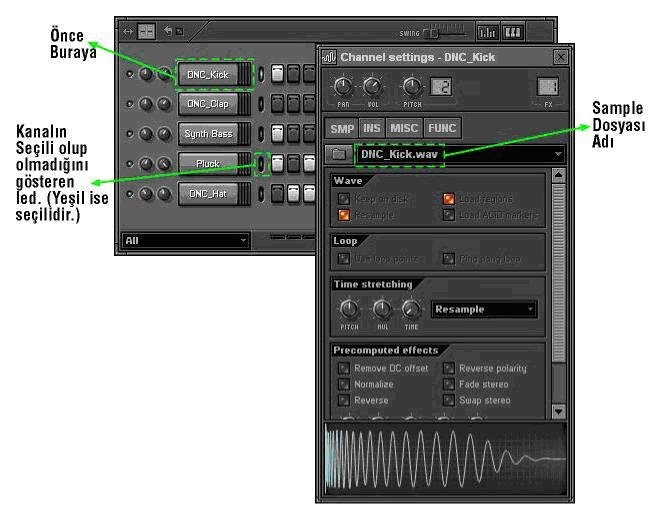Click the step sequencer undo arrow icon
Viewport: 654px width, 508px height.
pos(168,31)
